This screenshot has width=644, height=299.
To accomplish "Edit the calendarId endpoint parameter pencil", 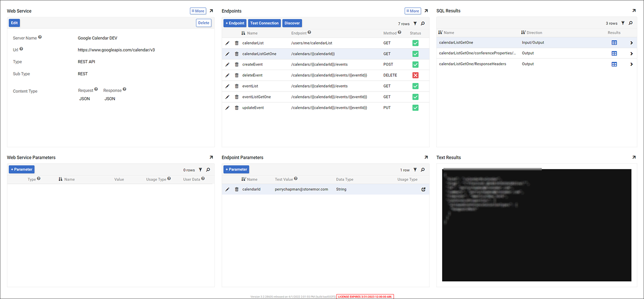I will [228, 189].
